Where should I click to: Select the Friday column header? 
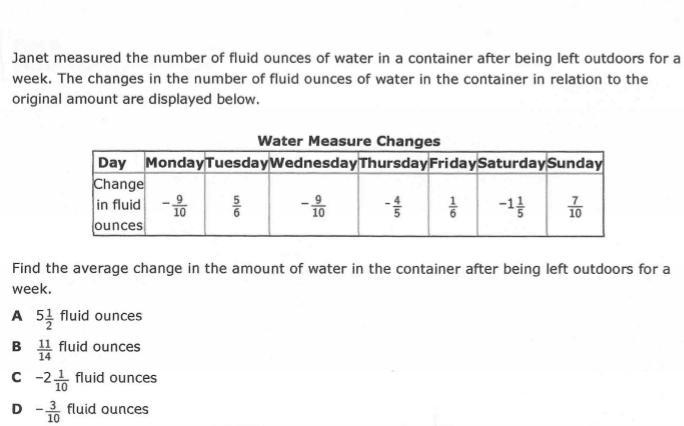pyautogui.click(x=453, y=162)
